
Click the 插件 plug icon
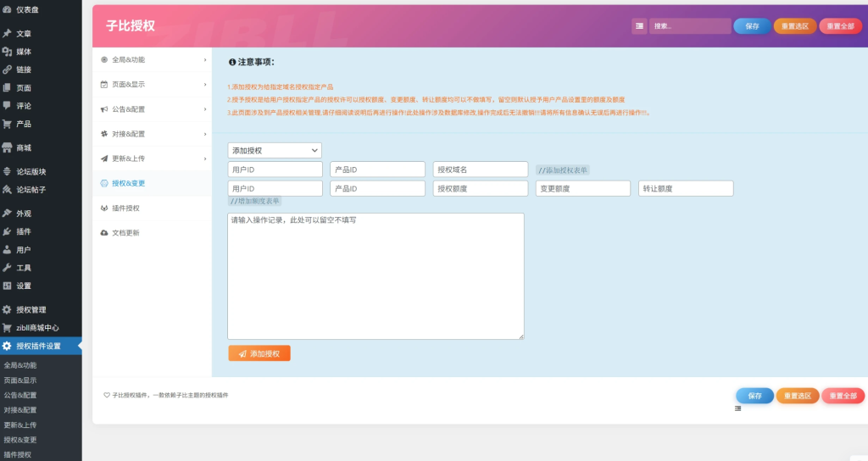[x=7, y=231]
